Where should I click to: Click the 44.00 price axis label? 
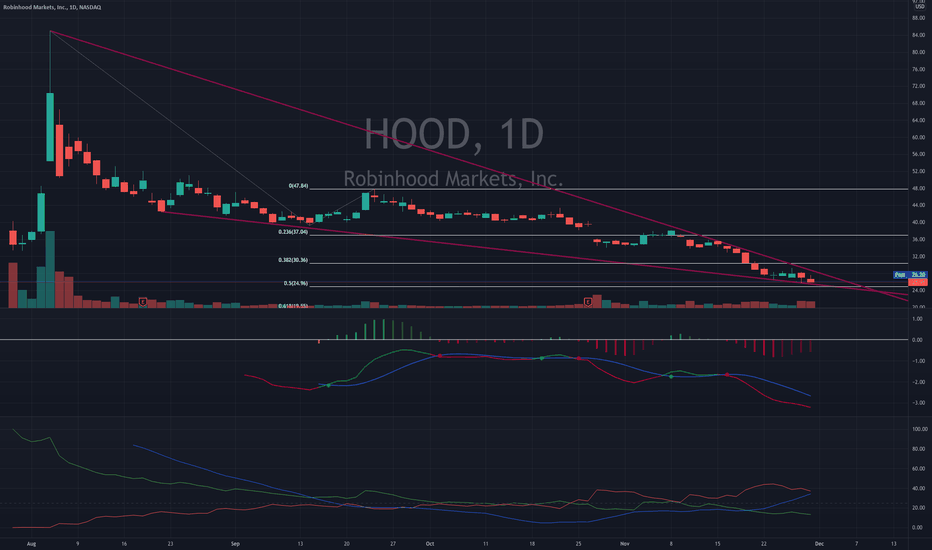click(x=918, y=205)
